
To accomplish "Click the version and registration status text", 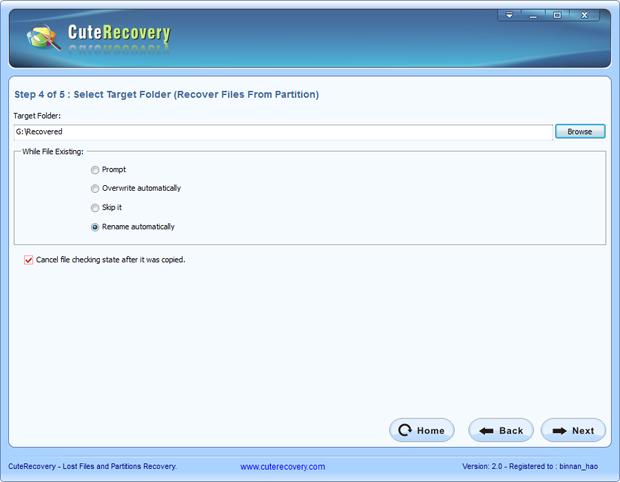I will coord(530,466).
